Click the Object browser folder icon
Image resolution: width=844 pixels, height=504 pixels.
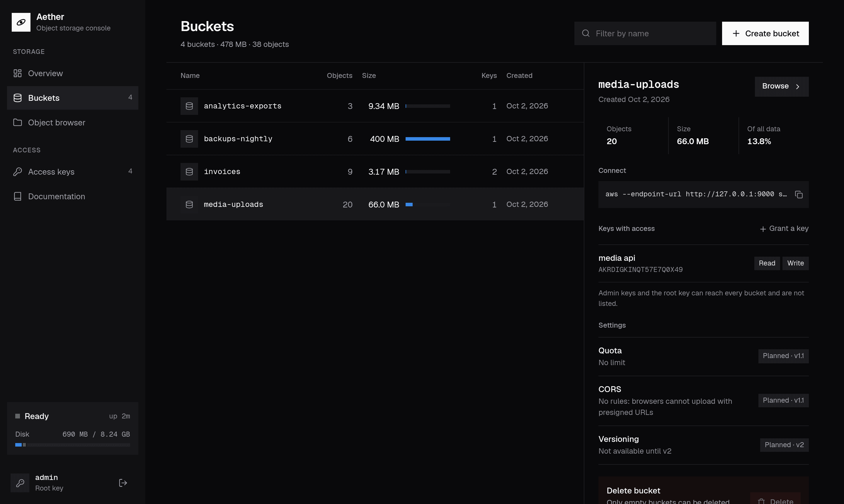(x=18, y=122)
